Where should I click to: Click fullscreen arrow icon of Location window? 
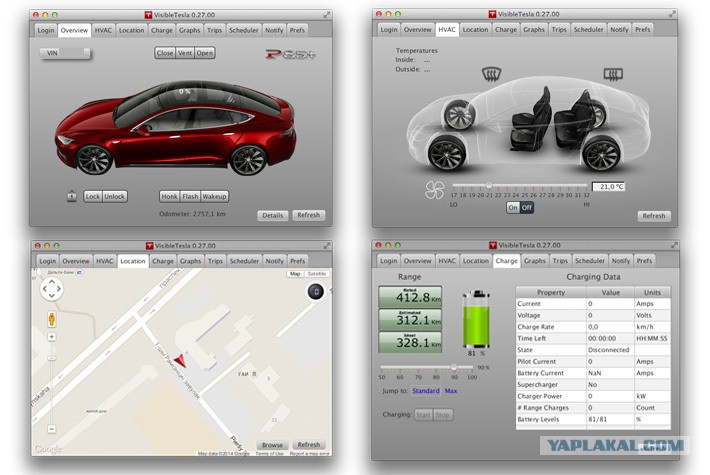pos(327,245)
